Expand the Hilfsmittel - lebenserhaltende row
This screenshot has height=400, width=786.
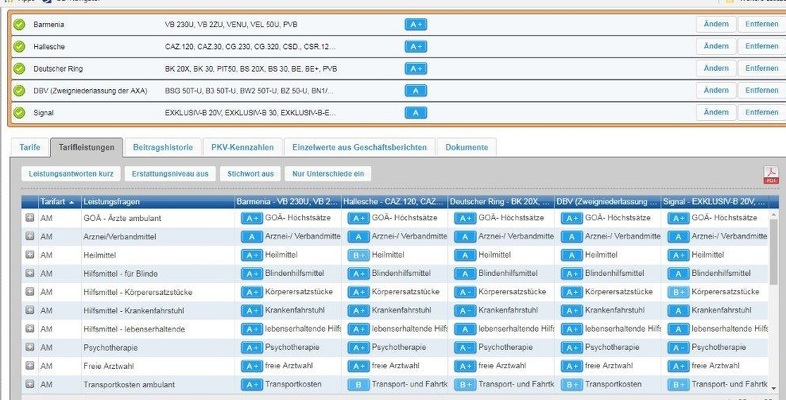pyautogui.click(x=30, y=329)
